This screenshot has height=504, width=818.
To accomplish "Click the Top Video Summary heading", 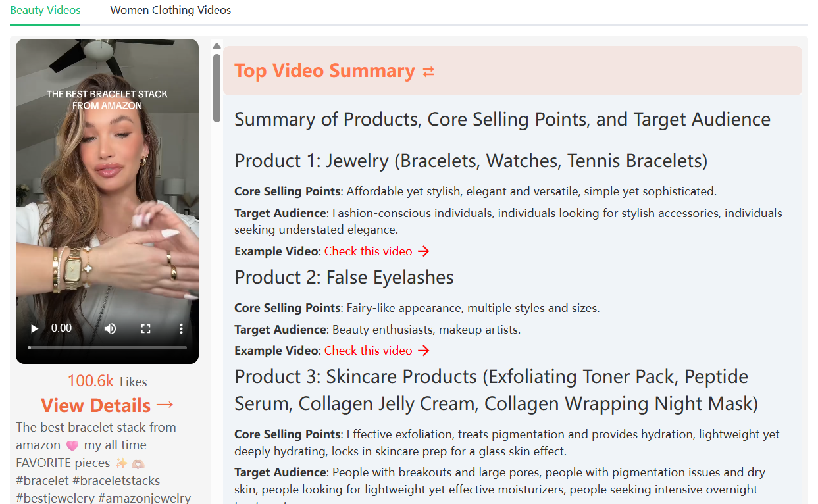I will (x=324, y=71).
